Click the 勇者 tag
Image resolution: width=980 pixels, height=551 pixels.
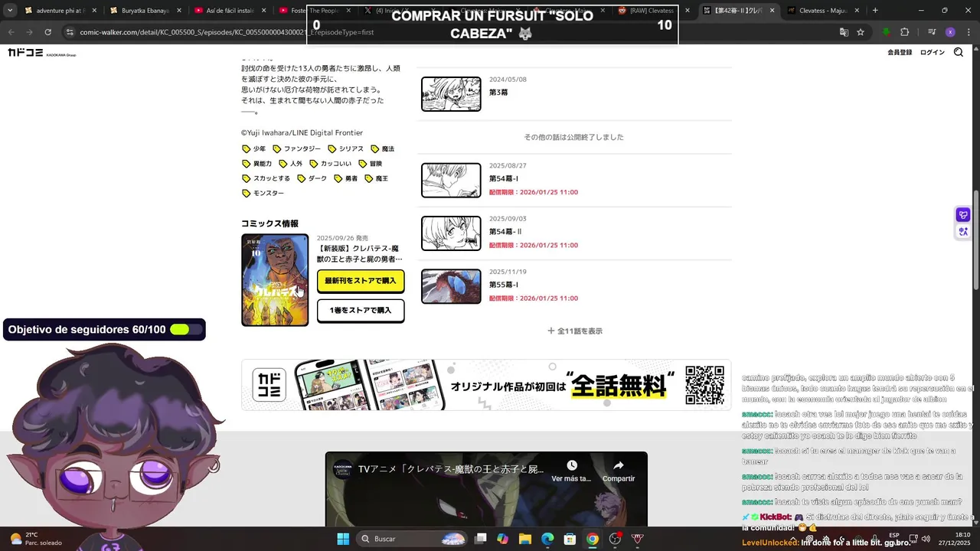click(346, 178)
